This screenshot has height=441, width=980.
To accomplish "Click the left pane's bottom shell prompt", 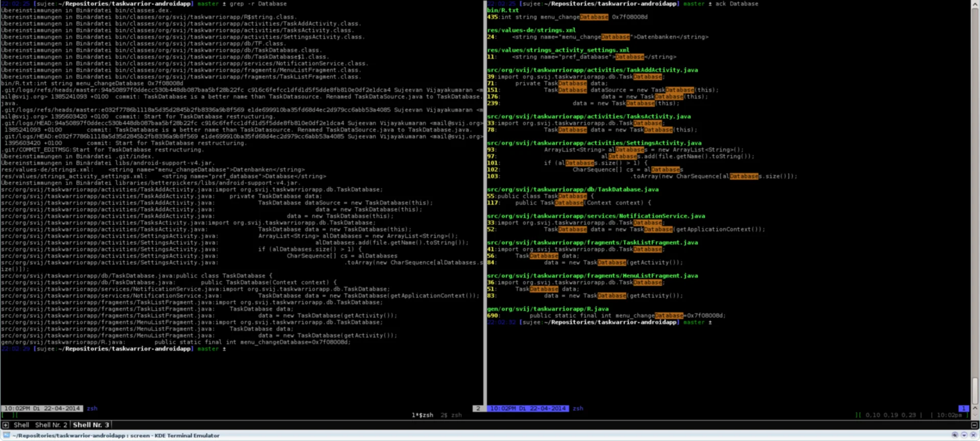I will pyautogui.click(x=113, y=349).
